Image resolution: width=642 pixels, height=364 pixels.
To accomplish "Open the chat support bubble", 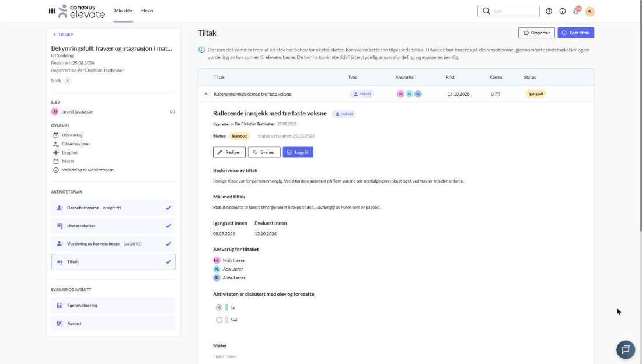I will pos(626,349).
